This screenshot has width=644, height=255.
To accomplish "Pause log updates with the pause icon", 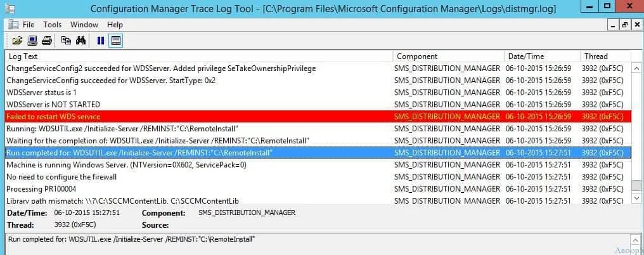I will tap(100, 41).
